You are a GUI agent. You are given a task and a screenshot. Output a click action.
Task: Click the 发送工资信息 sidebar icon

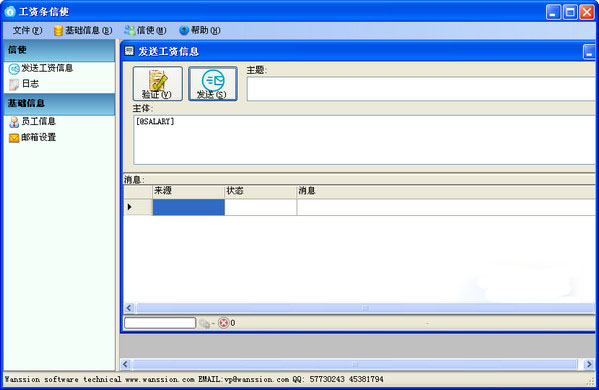click(x=14, y=69)
